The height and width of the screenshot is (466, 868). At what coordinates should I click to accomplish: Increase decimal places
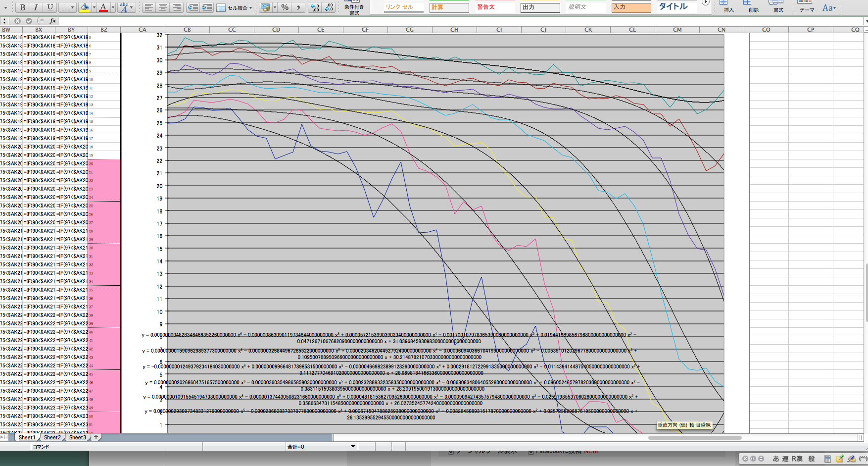[315, 7]
